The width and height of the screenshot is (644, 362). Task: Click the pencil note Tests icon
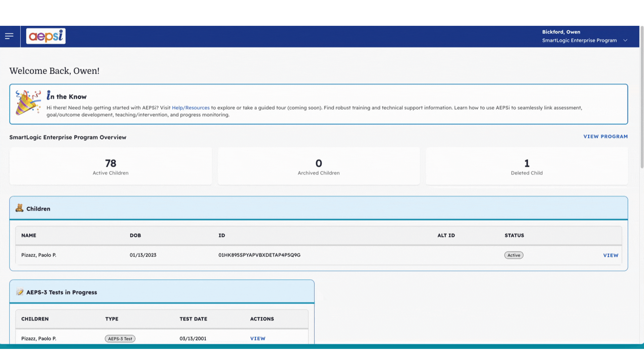[x=20, y=292]
